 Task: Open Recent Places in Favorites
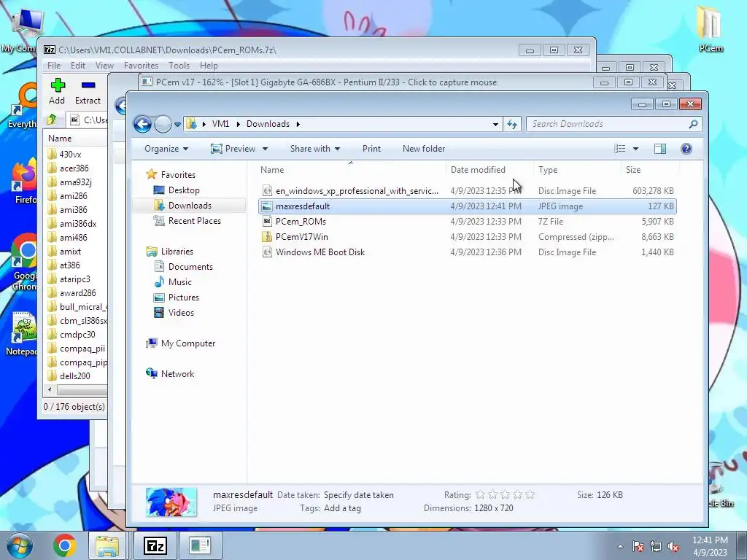tap(194, 220)
